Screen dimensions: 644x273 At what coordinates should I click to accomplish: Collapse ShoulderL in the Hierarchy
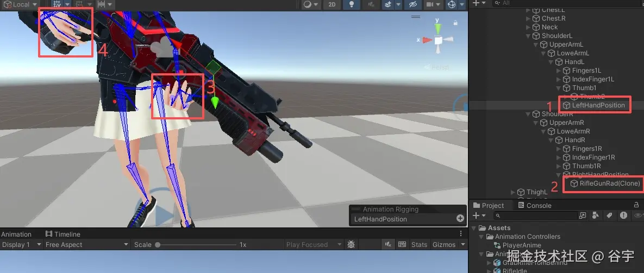[x=529, y=36]
